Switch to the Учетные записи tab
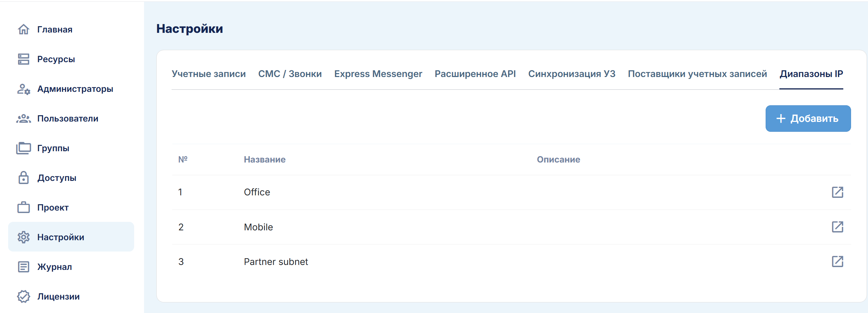868x313 pixels. [x=209, y=74]
